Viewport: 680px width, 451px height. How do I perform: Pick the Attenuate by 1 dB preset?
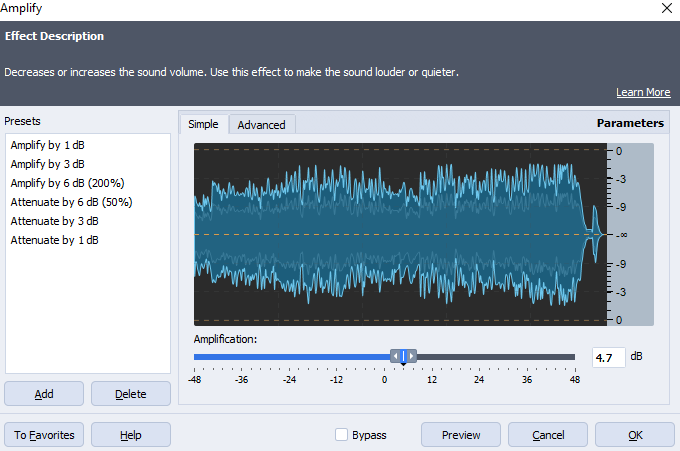[54, 240]
